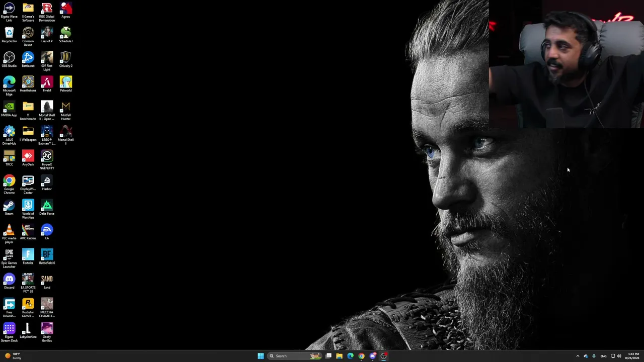Launch AnyDesk from the desktop
The width and height of the screenshot is (644, 362).
(28, 158)
